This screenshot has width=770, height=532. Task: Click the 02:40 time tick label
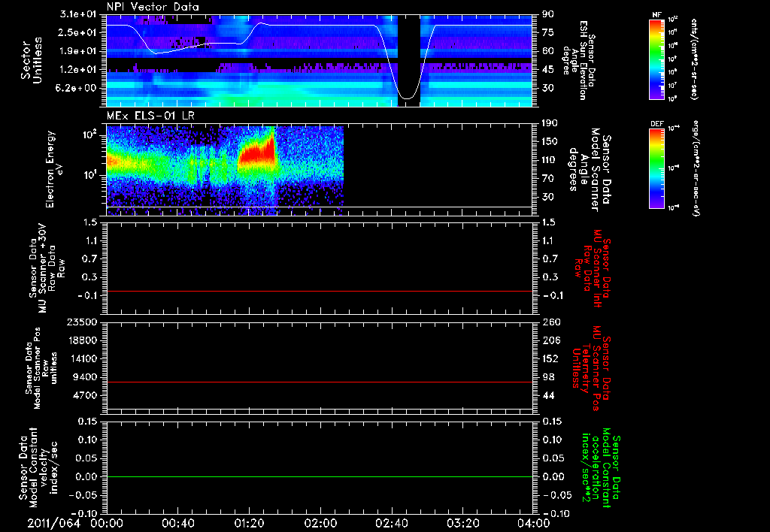[x=391, y=523]
